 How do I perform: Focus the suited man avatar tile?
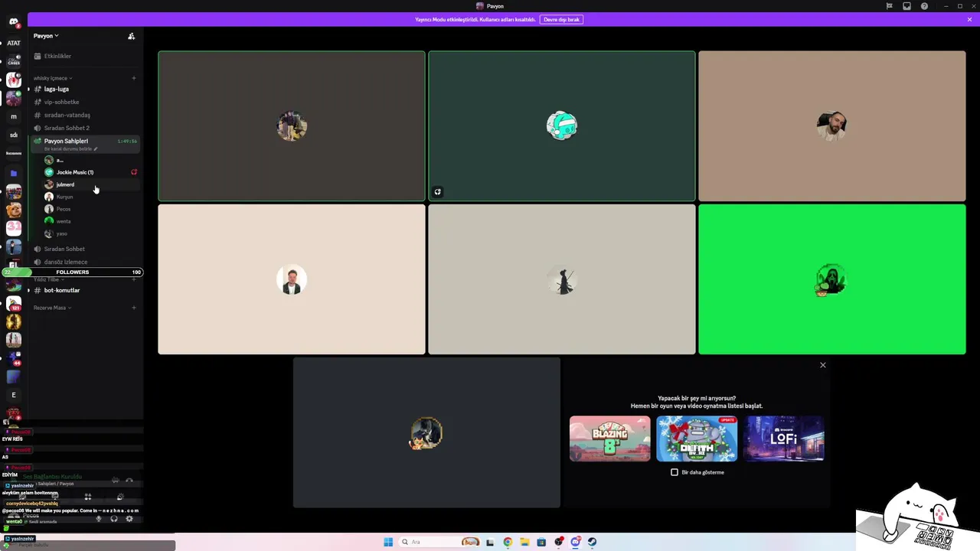[x=292, y=279]
